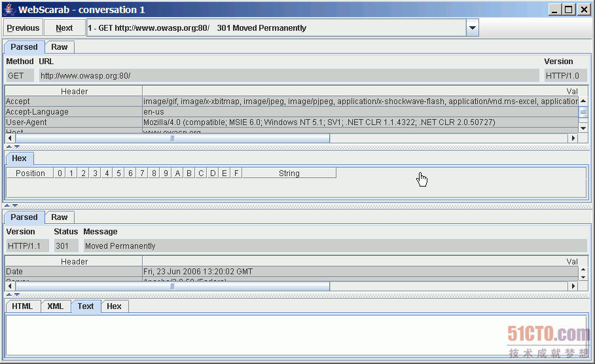Click the GET method field

20,75
